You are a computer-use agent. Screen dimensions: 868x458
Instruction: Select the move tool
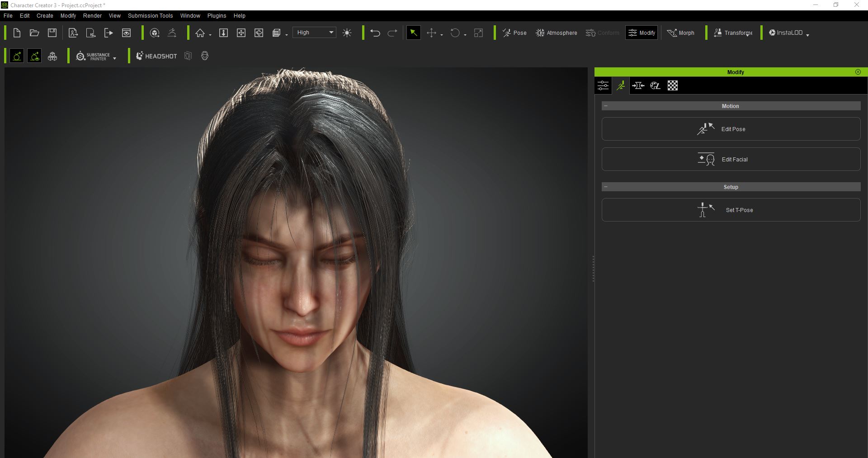(431, 33)
